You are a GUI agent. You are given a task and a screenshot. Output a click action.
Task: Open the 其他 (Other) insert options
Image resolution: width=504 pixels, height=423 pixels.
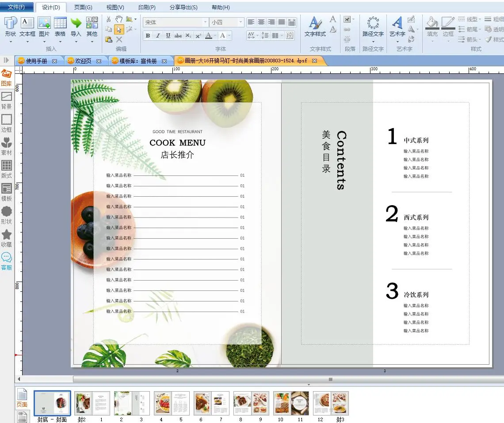click(x=92, y=29)
